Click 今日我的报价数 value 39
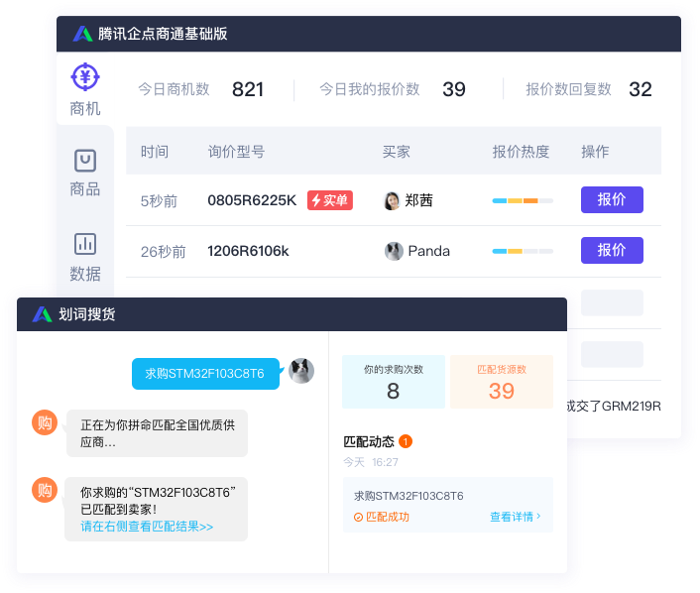Screen dimensions: 700x593 [454, 89]
